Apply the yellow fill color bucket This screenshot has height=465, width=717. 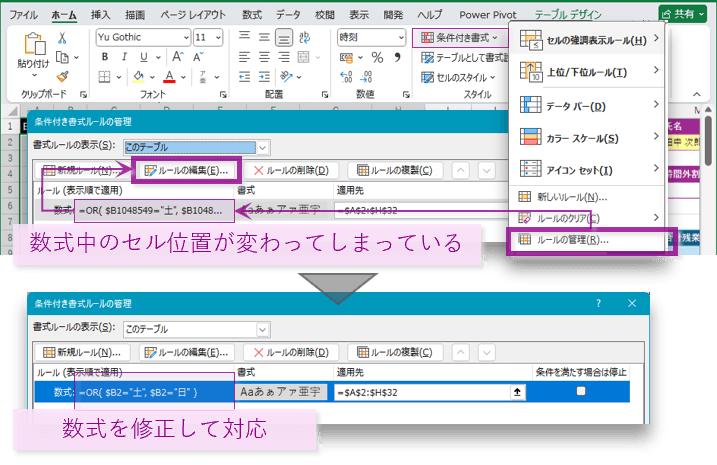pyautogui.click(x=139, y=77)
